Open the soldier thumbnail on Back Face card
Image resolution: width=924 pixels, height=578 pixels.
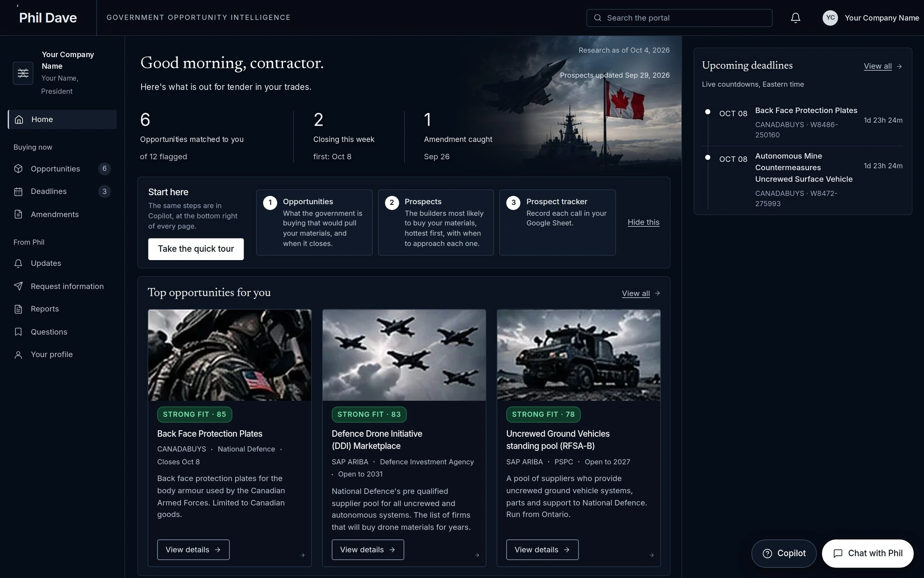point(230,355)
